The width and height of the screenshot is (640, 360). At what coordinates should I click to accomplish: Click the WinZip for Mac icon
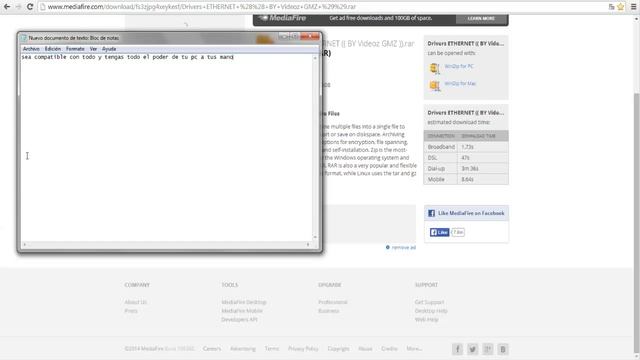pos(435,85)
